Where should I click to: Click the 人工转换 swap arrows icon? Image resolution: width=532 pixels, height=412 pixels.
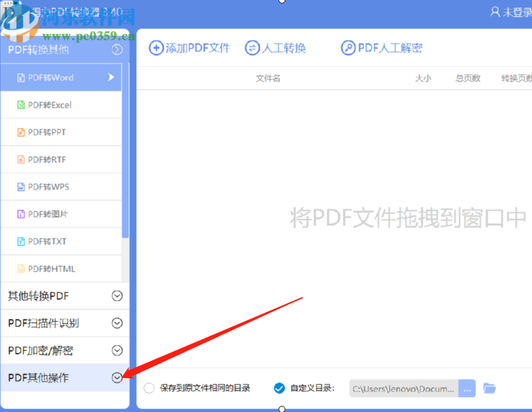pyautogui.click(x=252, y=48)
